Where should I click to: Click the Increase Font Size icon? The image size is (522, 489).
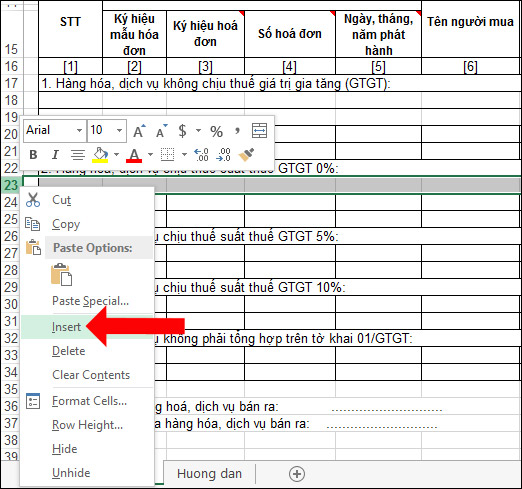coord(139,131)
